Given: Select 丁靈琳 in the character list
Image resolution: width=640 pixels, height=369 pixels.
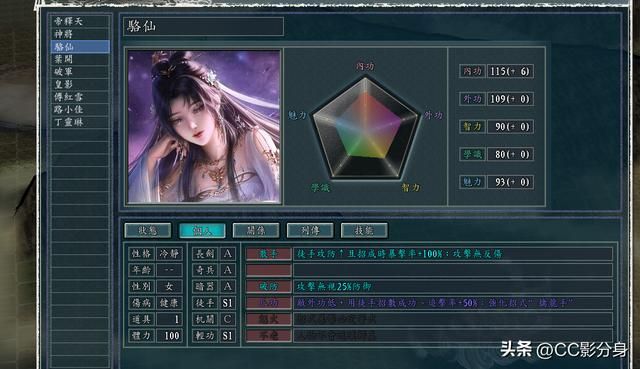Looking at the screenshot, I should point(80,122).
